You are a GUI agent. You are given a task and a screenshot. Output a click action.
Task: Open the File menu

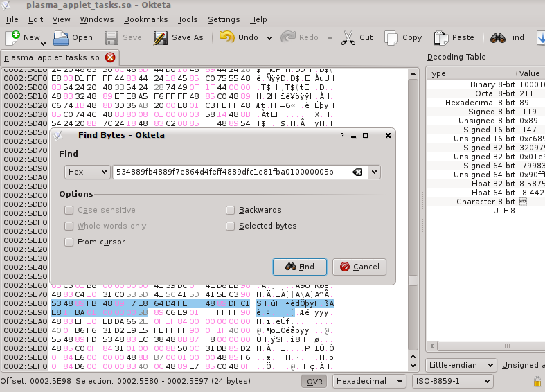click(x=12, y=19)
